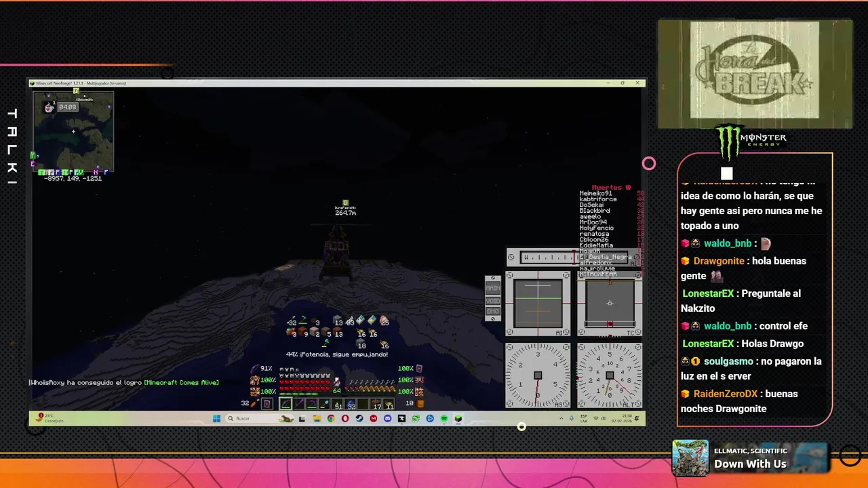The image size is (868, 488).
Task: Click the minimap in Minecraft window
Action: tap(73, 130)
